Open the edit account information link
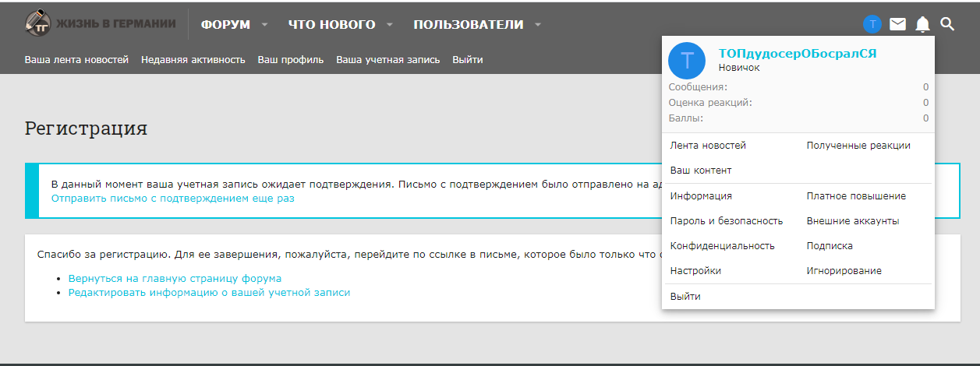This screenshot has width=980, height=366. [209, 293]
